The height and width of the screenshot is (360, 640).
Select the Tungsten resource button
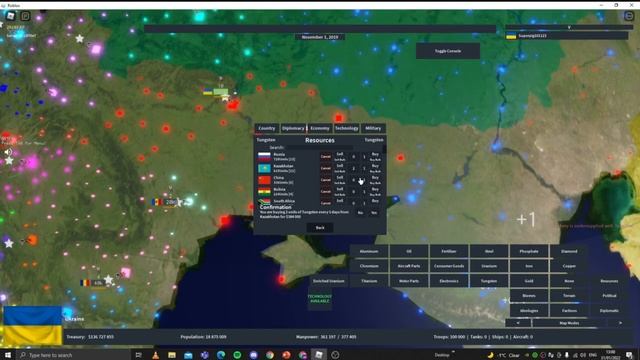[489, 281]
